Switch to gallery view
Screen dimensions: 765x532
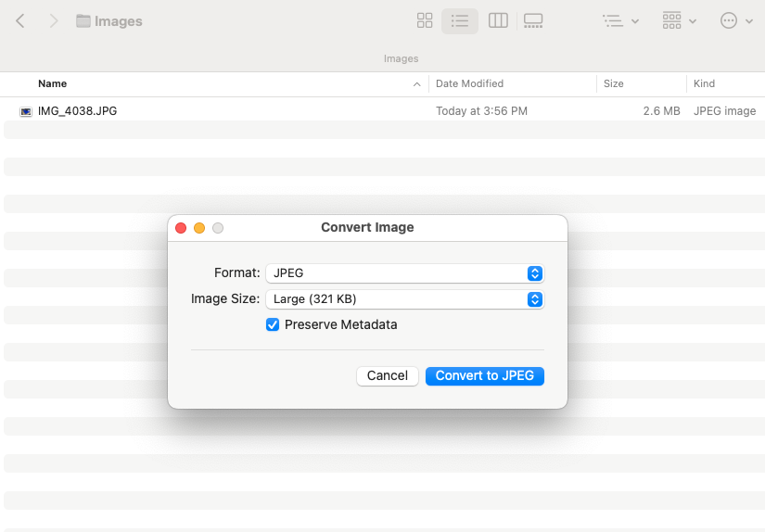533,21
